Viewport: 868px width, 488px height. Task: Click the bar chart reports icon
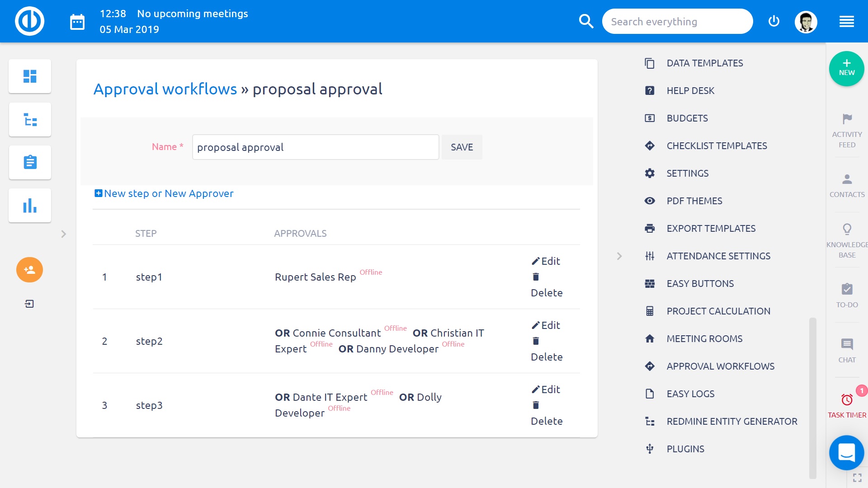29,205
